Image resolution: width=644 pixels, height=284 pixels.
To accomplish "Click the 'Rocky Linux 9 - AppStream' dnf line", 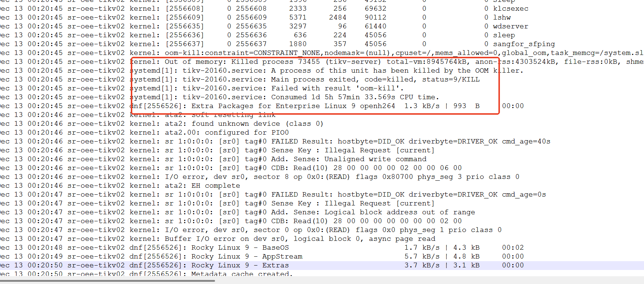I will (247, 256).
